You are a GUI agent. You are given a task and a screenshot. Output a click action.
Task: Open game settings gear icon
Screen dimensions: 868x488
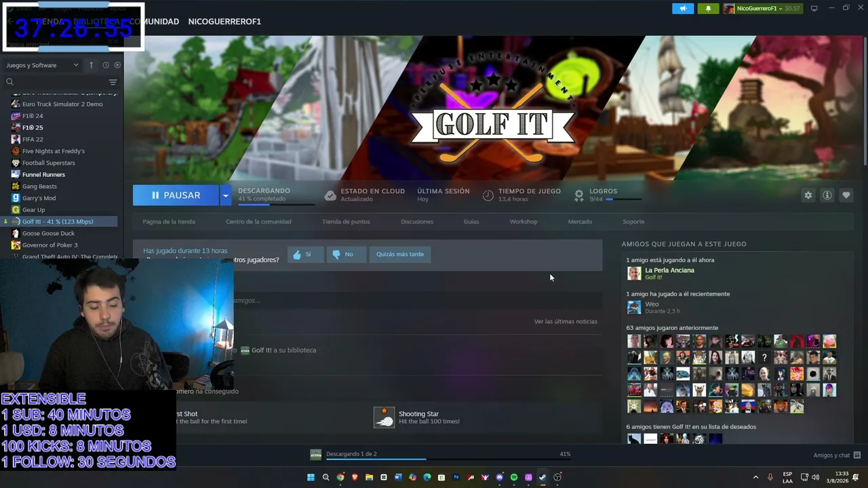(808, 195)
